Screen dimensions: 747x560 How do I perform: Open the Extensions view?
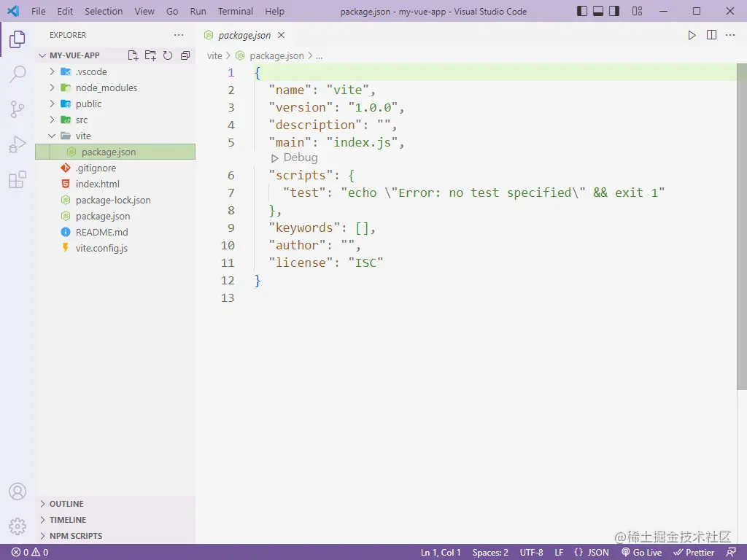tap(18, 180)
